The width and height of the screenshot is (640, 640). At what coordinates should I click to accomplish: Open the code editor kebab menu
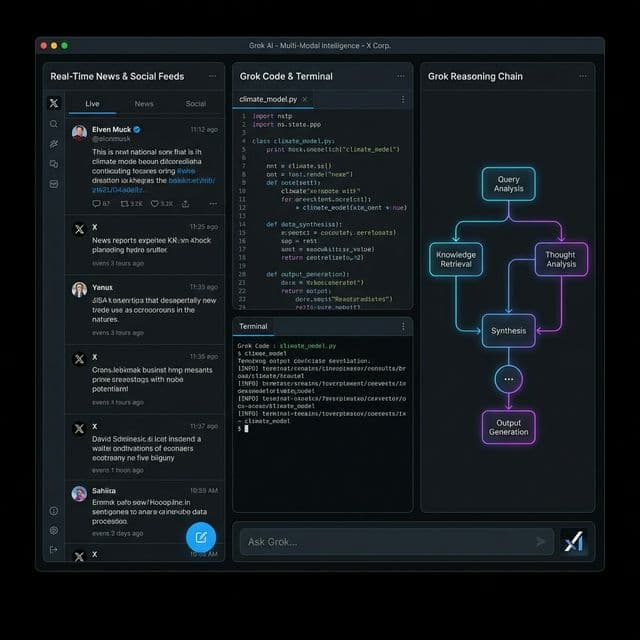click(403, 100)
